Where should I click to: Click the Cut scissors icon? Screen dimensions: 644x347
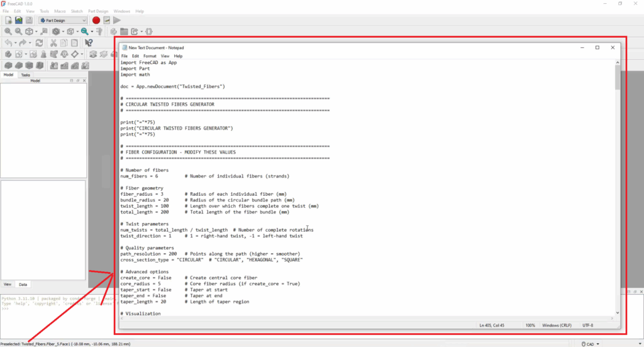pos(53,43)
